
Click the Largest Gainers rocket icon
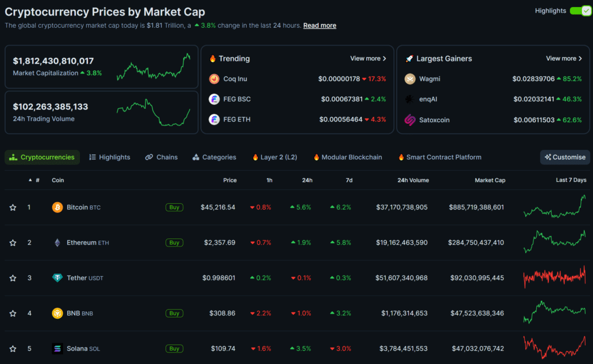[409, 58]
